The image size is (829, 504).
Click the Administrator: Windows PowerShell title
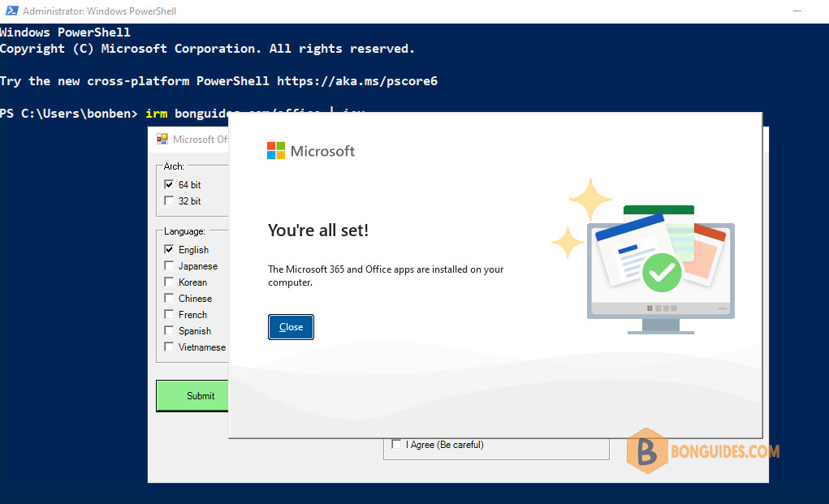coord(99,11)
